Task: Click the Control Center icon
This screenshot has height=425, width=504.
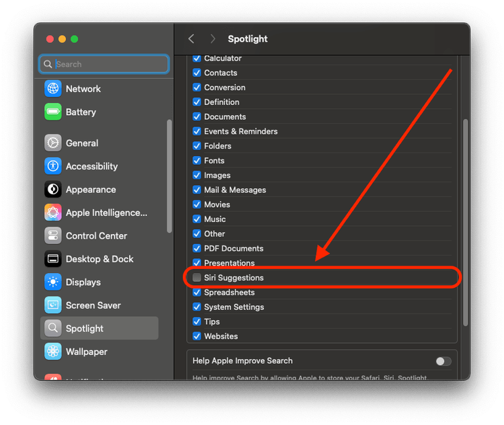Action: coord(53,235)
